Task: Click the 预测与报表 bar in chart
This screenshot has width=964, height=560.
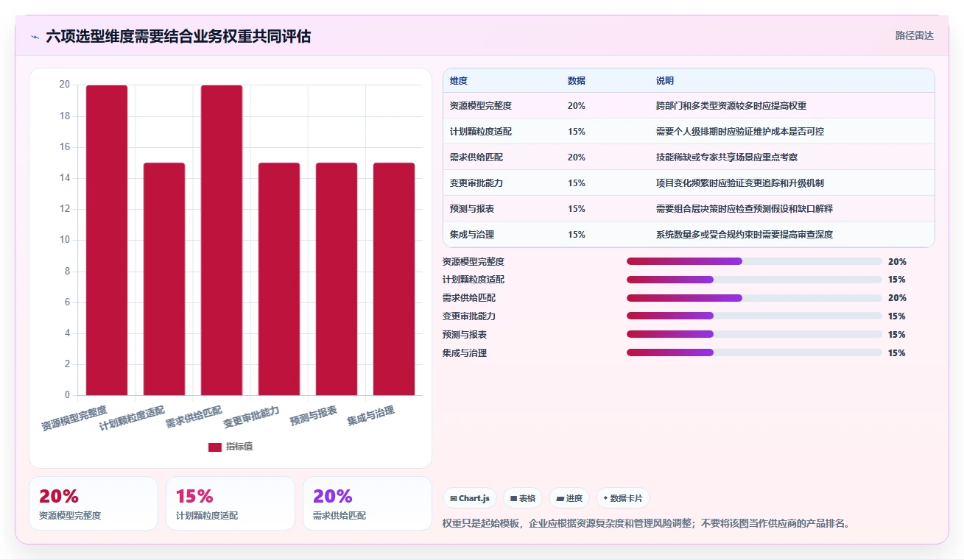Action: pos(337,279)
